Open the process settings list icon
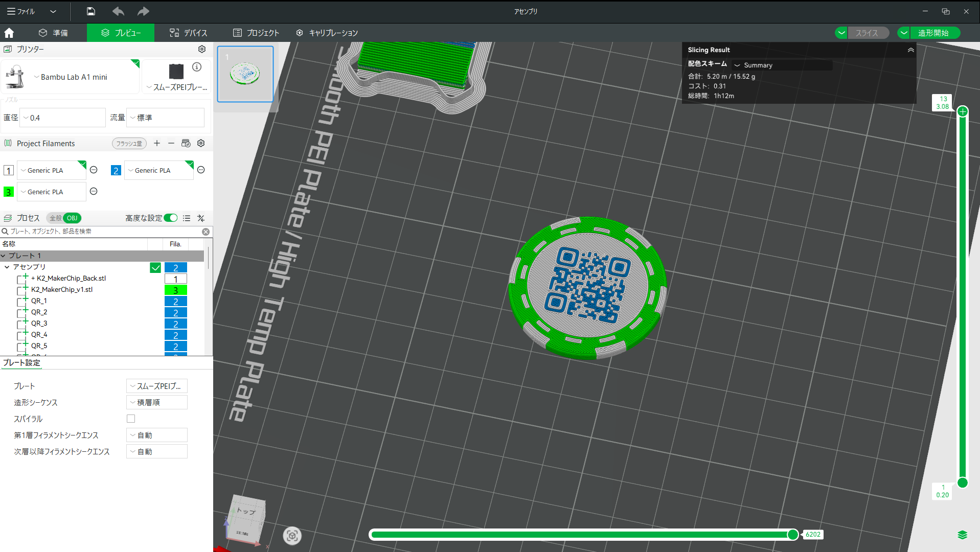Screen dimensions: 980x552 (187, 218)
